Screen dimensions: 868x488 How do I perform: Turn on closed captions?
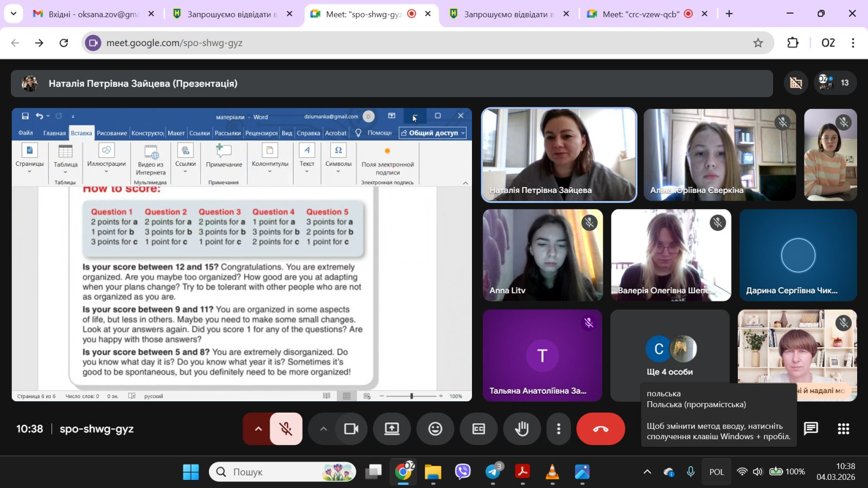478,429
